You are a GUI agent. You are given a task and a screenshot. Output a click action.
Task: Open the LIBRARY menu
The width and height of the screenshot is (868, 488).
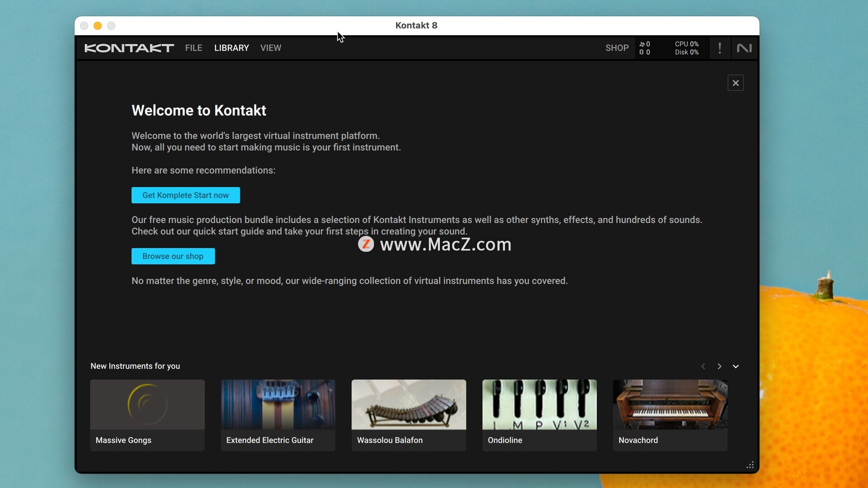point(231,48)
